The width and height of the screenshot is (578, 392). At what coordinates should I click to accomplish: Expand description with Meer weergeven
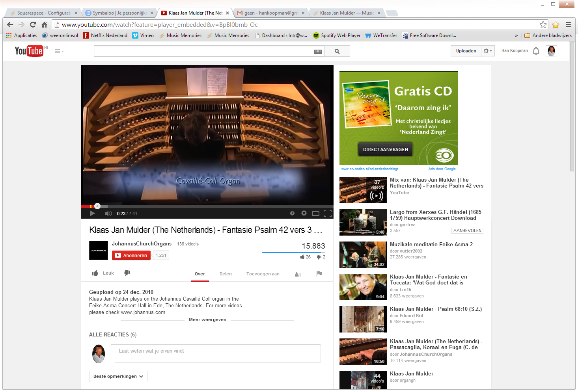tap(207, 320)
